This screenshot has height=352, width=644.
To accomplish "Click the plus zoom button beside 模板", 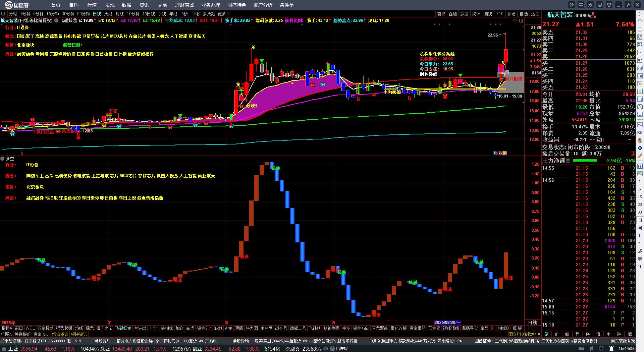I will point(529,328).
